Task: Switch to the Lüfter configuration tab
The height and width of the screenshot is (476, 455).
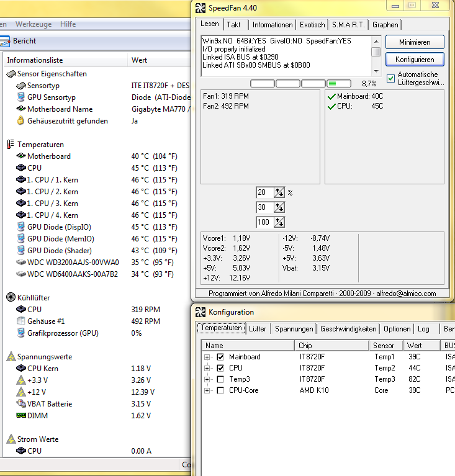Action: click(x=257, y=329)
